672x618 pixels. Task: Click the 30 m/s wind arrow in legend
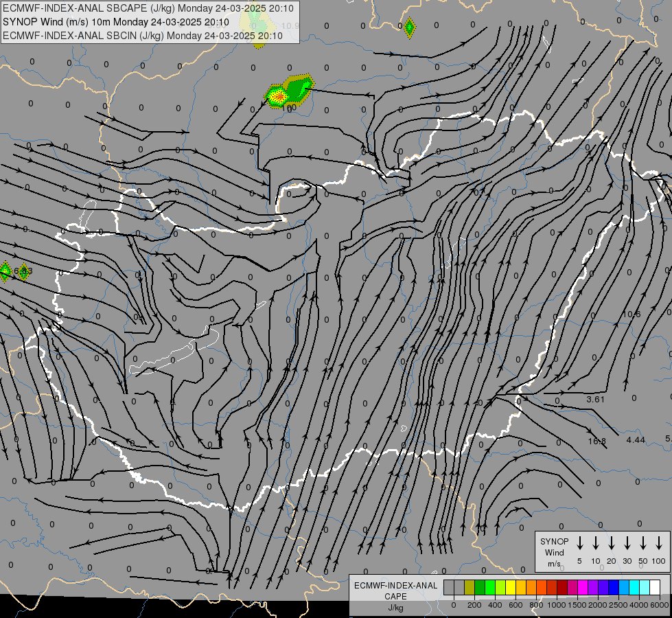click(627, 543)
